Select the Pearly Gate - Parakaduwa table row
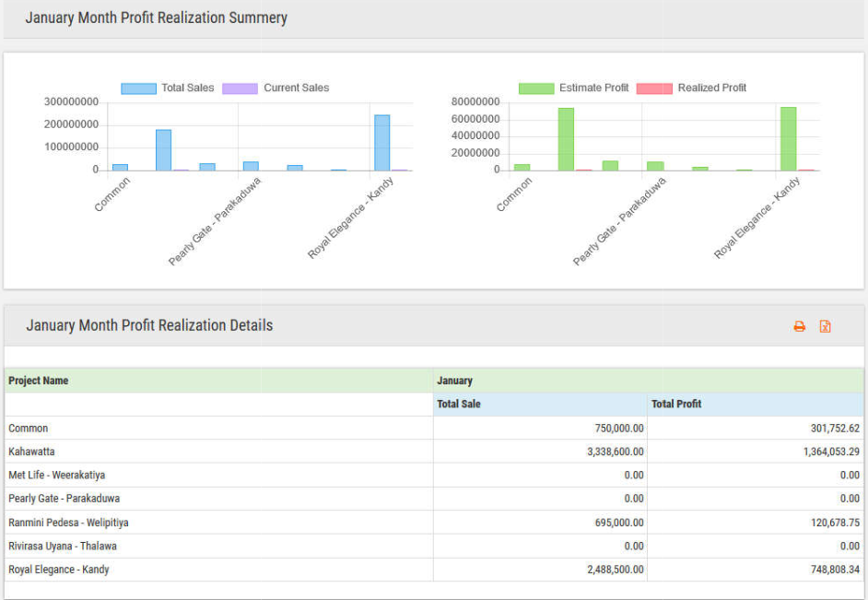The image size is (868, 600). click(x=64, y=499)
